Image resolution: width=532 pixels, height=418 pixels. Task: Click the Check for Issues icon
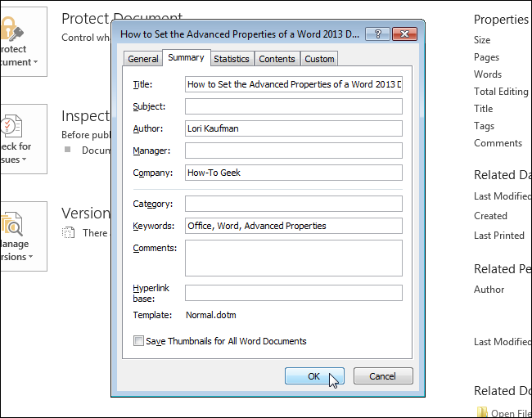(11, 126)
